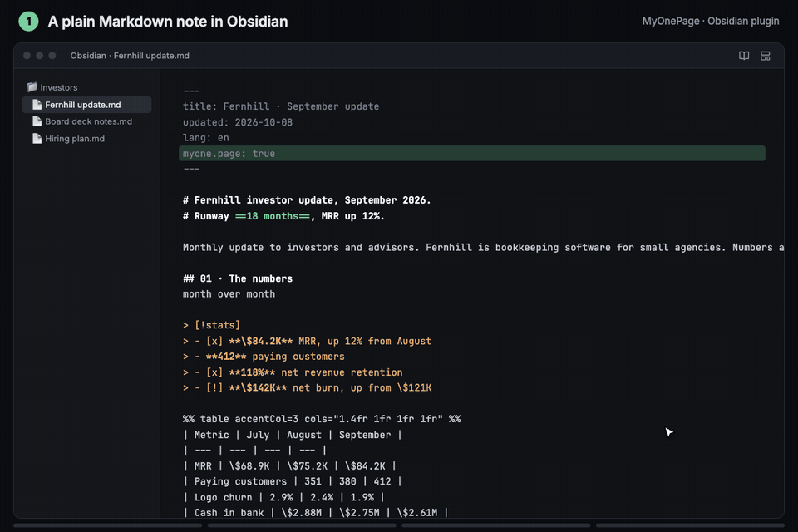Click the Investors folder icon
Screen dimensions: 798x532
tap(32, 87)
